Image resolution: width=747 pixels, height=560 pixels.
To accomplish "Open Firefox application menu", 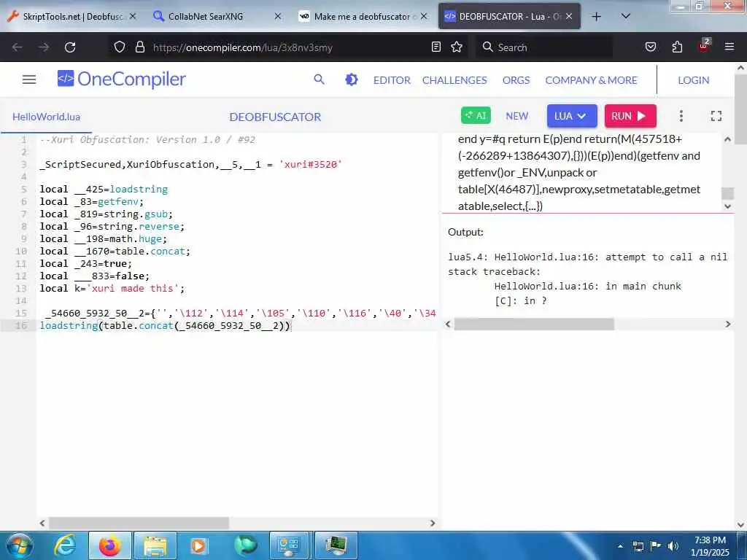I will click(x=729, y=47).
